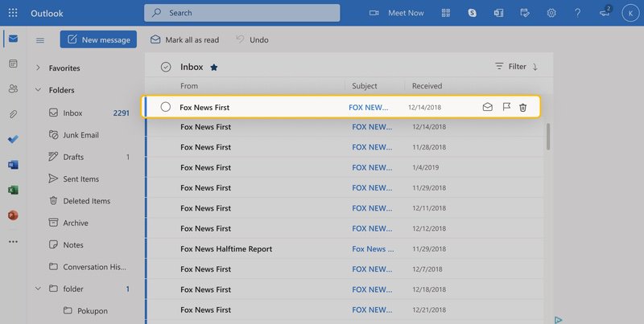Image resolution: width=644 pixels, height=324 pixels.
Task: Click the ad choices triangle icon
Action: pyautogui.click(x=558, y=320)
